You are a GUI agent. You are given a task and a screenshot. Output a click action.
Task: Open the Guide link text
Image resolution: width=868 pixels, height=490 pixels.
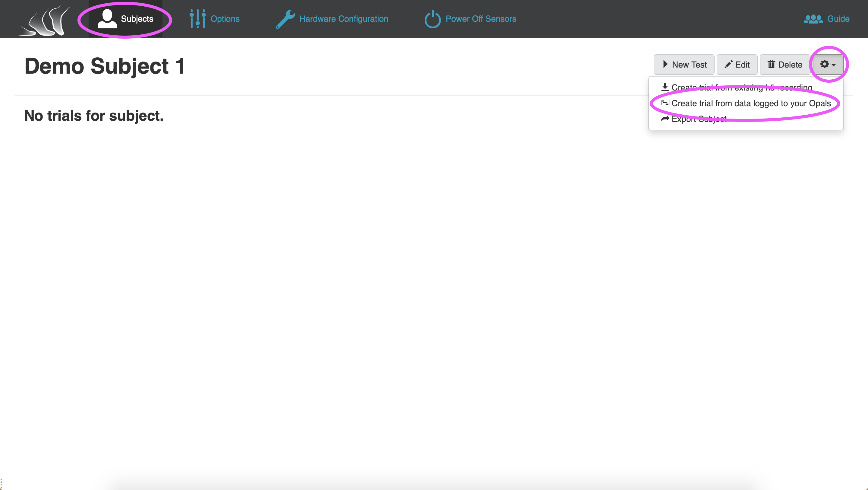point(838,19)
